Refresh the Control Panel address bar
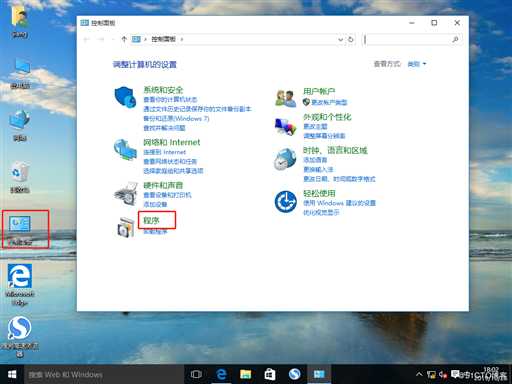Image resolution: width=512 pixels, height=384 pixels. pos(351,39)
